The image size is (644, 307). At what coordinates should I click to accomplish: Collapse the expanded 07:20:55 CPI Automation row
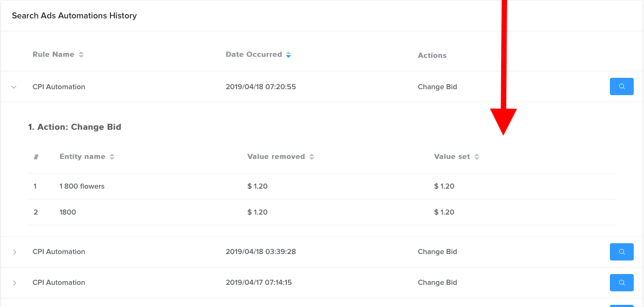point(14,87)
